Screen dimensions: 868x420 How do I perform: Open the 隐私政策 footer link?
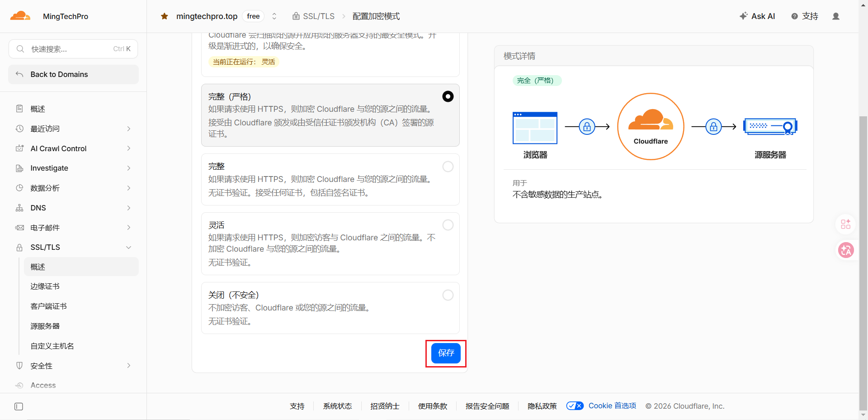click(542, 406)
